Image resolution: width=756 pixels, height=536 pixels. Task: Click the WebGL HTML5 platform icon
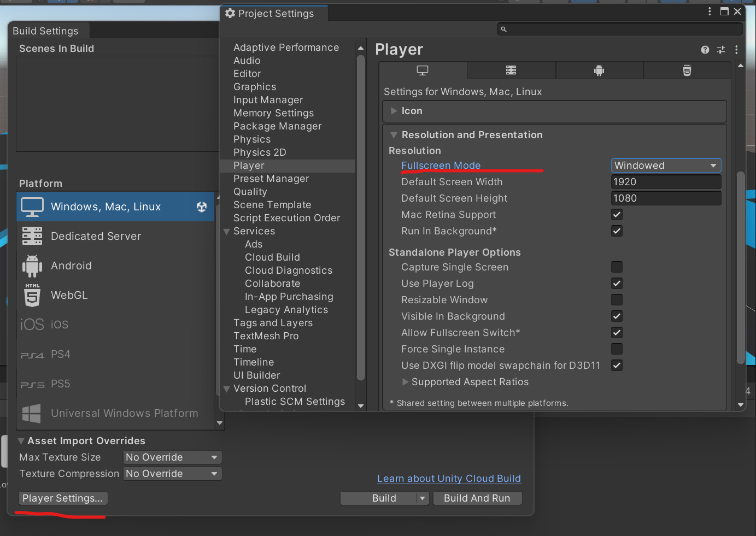pos(32,295)
